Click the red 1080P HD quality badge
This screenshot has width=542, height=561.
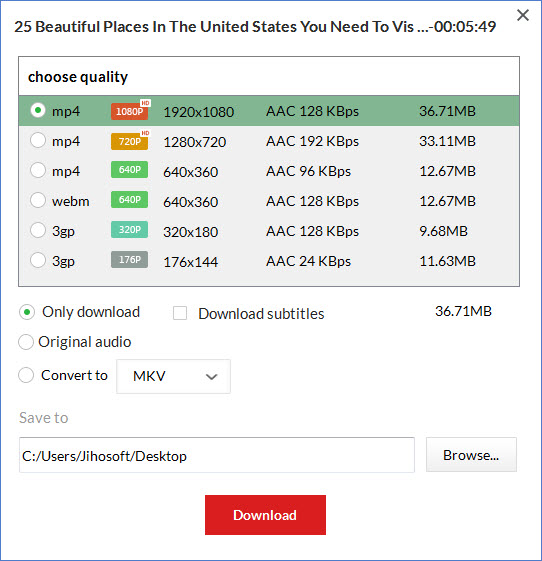click(130, 111)
